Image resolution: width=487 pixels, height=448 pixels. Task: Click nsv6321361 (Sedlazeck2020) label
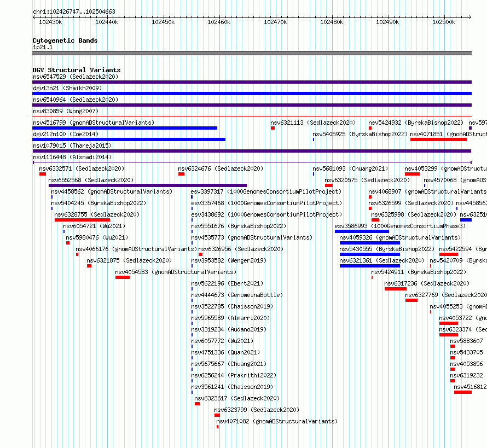[382, 260]
